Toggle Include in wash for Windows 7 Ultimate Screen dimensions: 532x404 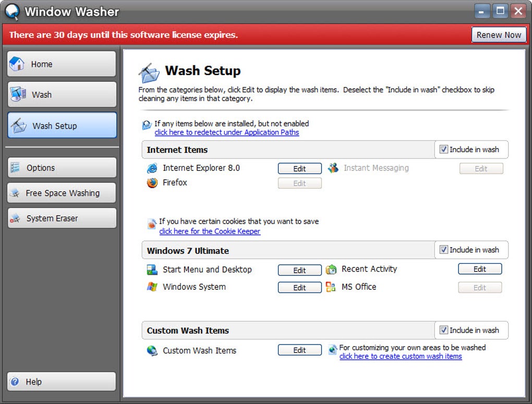point(443,250)
